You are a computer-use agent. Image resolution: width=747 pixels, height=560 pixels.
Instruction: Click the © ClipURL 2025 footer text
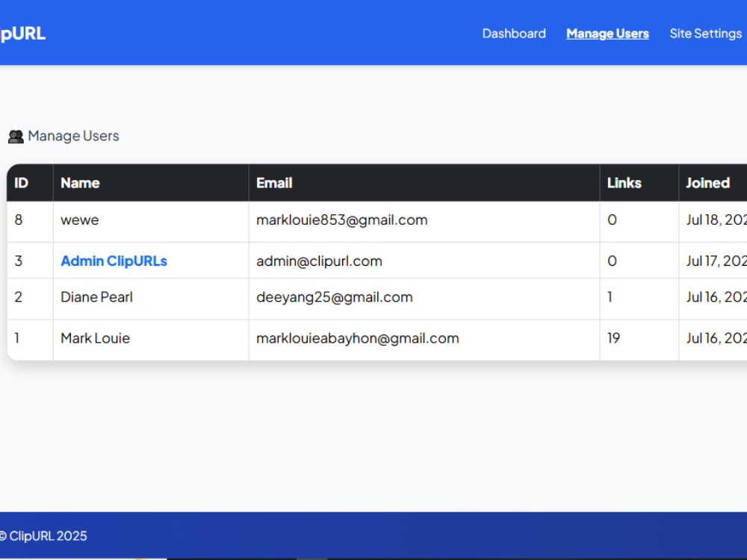click(43, 536)
